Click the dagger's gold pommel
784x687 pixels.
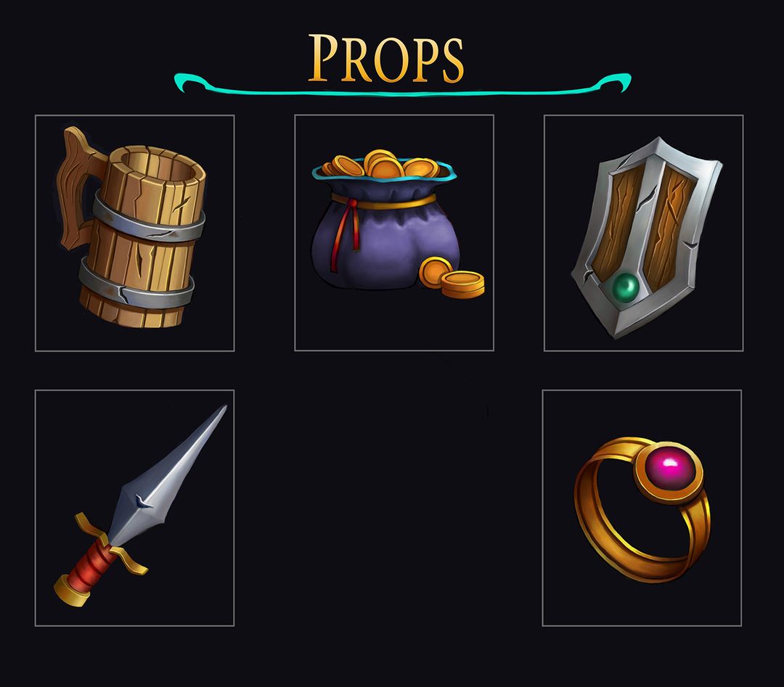[70, 591]
